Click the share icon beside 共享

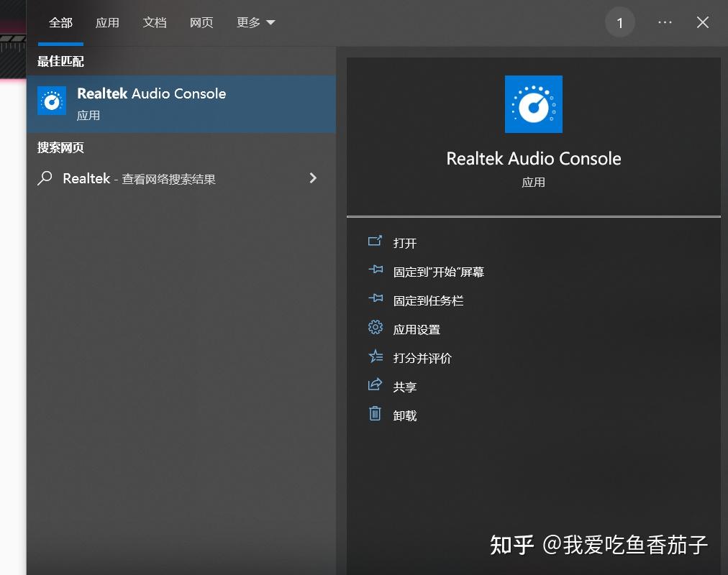coord(375,386)
